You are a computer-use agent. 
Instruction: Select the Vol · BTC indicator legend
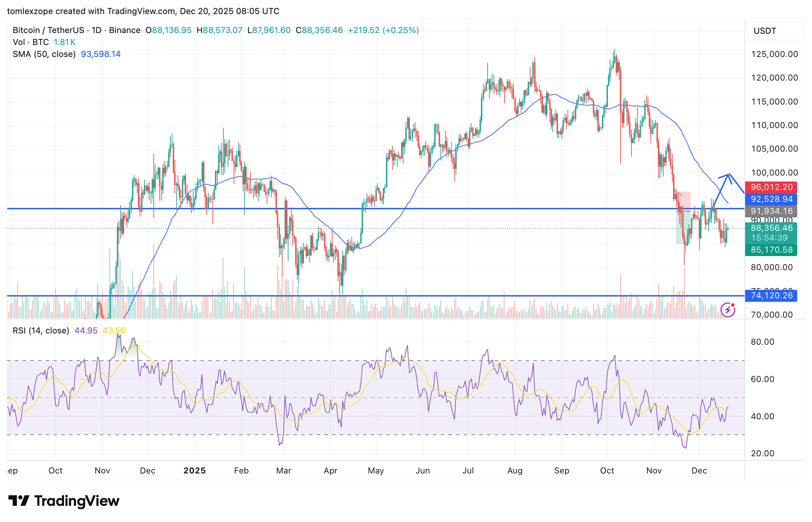[x=31, y=42]
